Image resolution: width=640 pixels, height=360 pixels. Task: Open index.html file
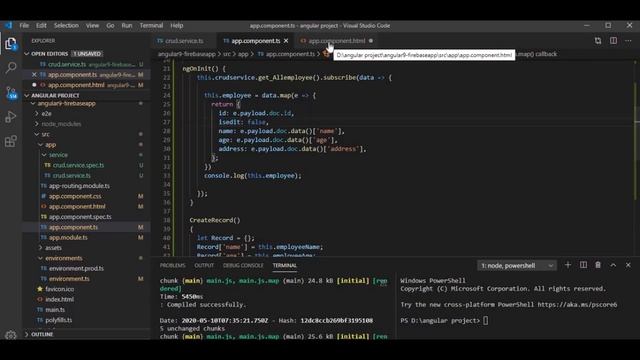[86, 299]
